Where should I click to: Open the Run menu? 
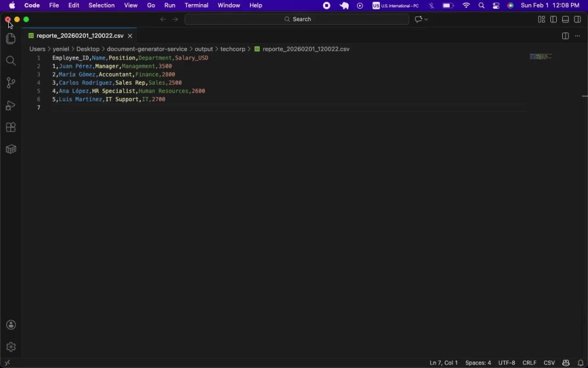[169, 5]
